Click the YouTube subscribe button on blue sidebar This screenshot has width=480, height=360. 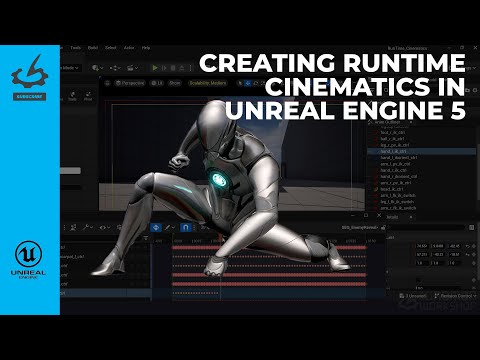30,97
